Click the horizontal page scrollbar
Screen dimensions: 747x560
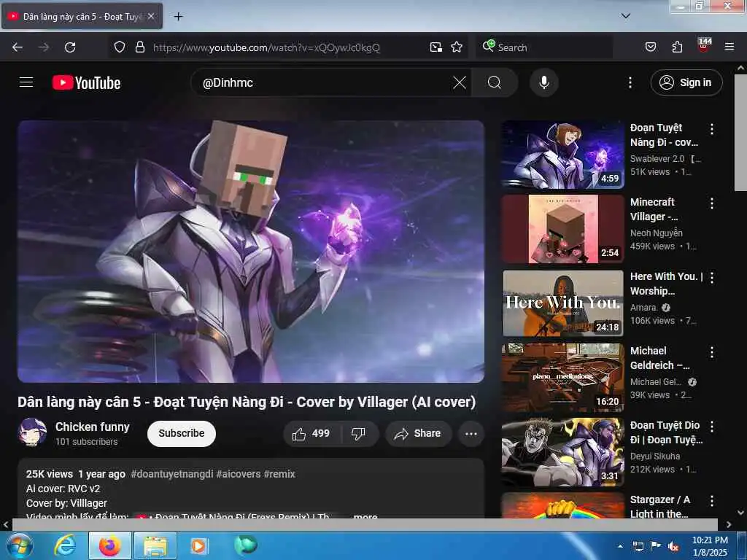365,525
